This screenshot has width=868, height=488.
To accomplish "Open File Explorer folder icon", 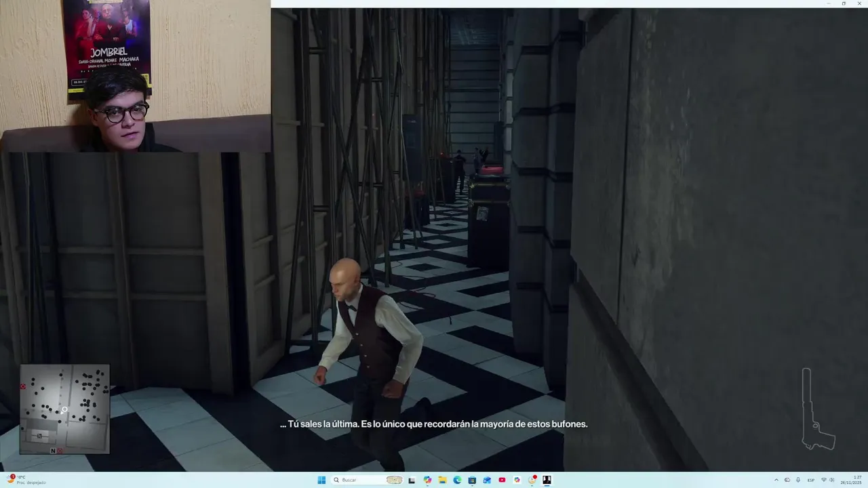I will [x=442, y=480].
